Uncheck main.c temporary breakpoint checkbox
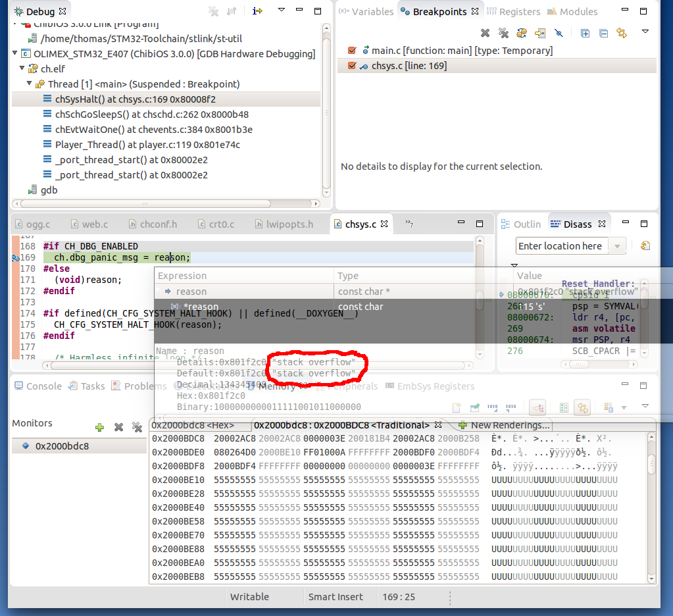 (352, 51)
